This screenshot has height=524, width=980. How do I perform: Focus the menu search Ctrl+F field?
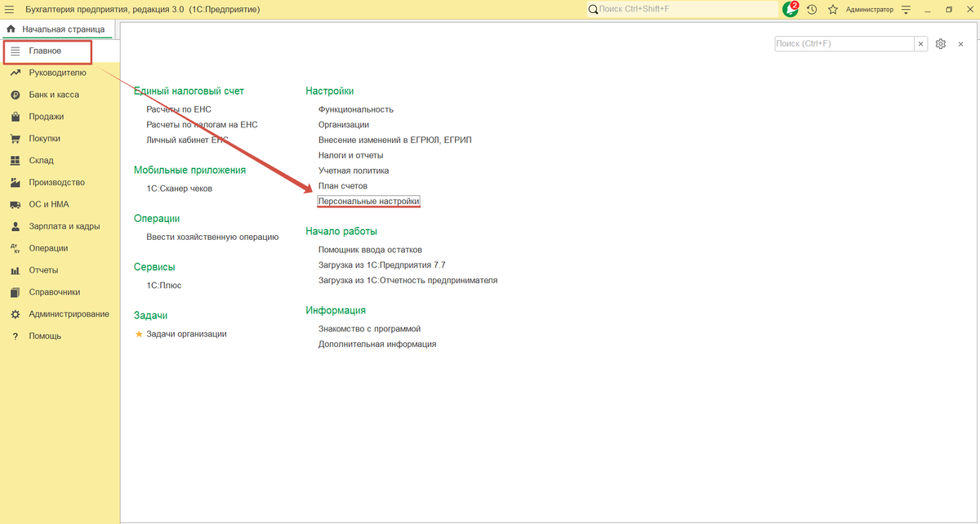(x=844, y=44)
